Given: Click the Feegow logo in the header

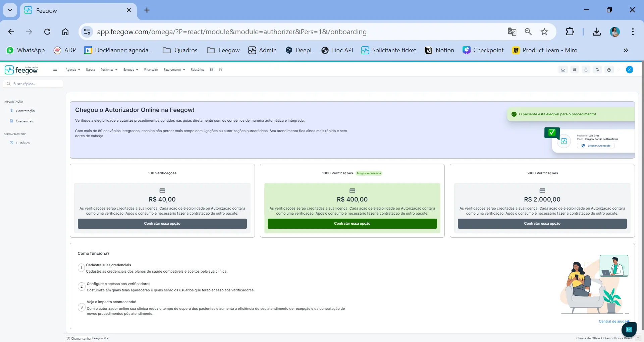Looking at the screenshot, I should (x=21, y=70).
